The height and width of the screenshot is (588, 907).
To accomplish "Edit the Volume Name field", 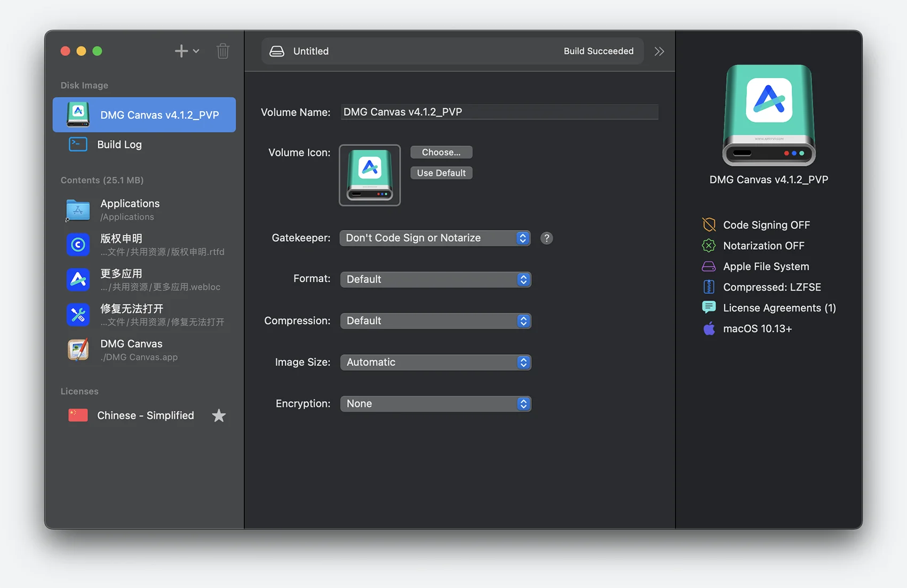I will click(499, 112).
